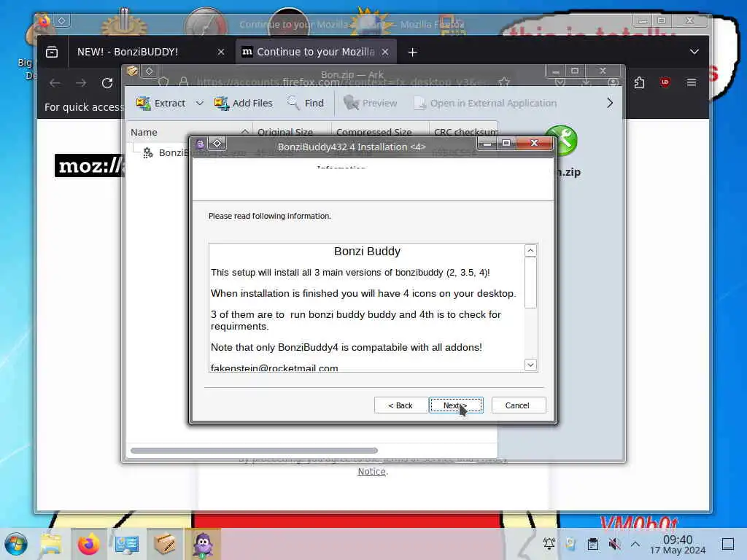Click show desktop button in tray
747x560 pixels.
click(x=728, y=543)
